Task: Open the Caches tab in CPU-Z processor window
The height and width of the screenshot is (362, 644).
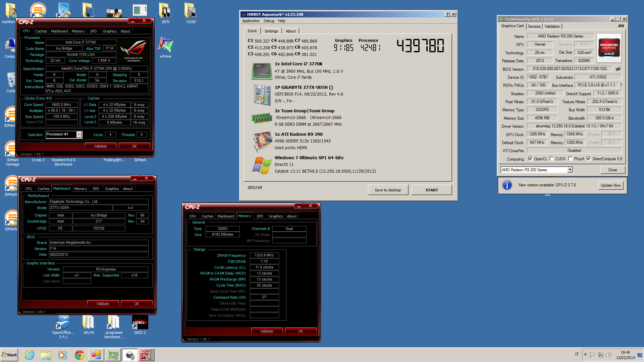Action: pyautogui.click(x=41, y=31)
